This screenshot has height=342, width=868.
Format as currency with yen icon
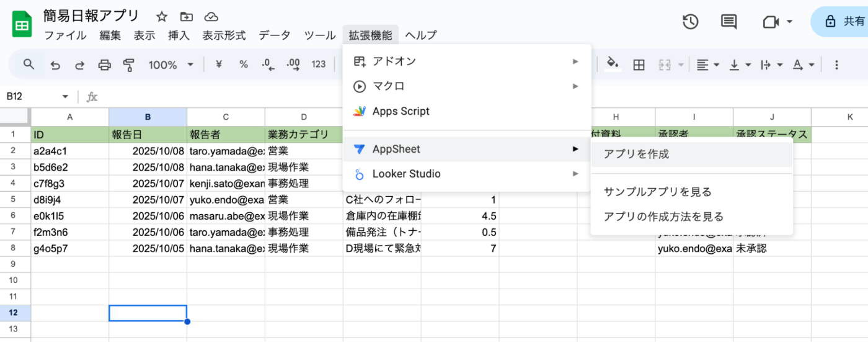click(x=218, y=65)
